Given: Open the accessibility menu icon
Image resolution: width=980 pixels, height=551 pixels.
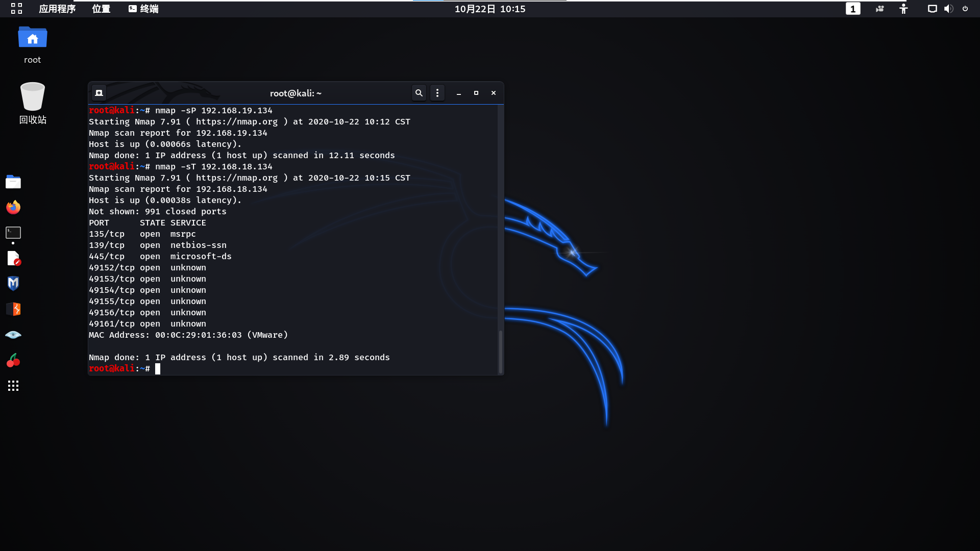Looking at the screenshot, I should click(903, 9).
